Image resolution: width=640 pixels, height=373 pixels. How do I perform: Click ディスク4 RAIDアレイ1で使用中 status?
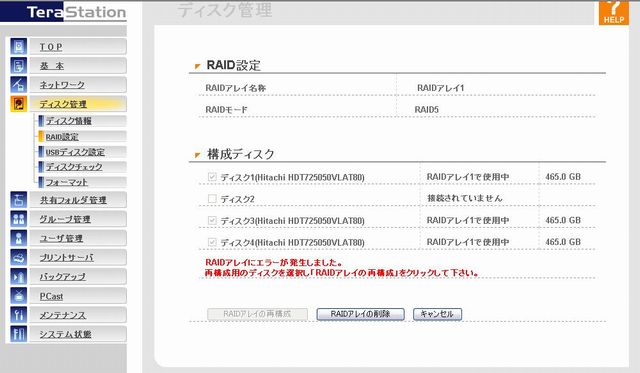coord(468,242)
